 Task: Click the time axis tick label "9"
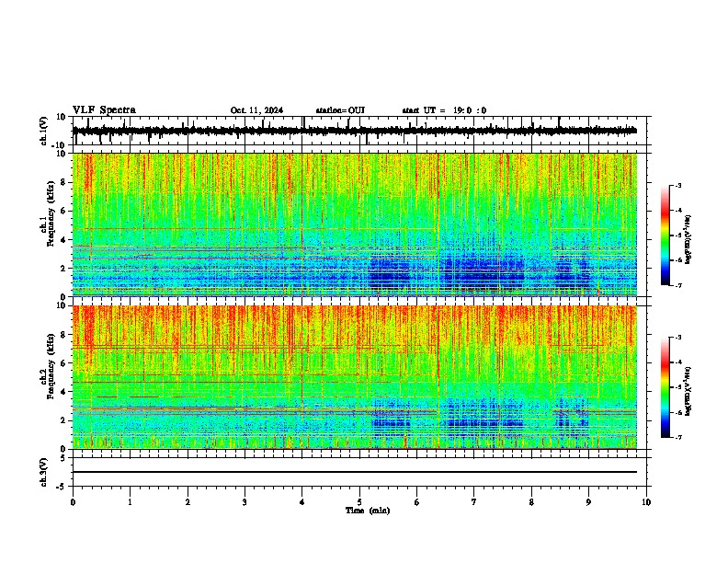tap(588, 502)
